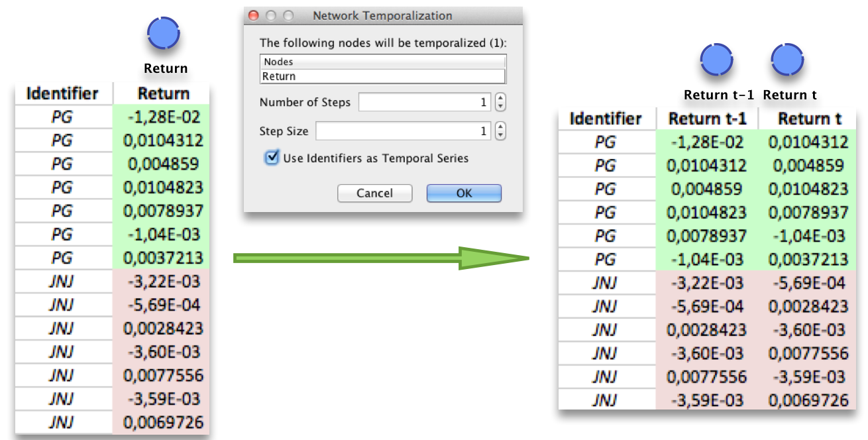The height and width of the screenshot is (440, 868).
Task: Click the Return t-1 column header
Action: [x=707, y=119]
